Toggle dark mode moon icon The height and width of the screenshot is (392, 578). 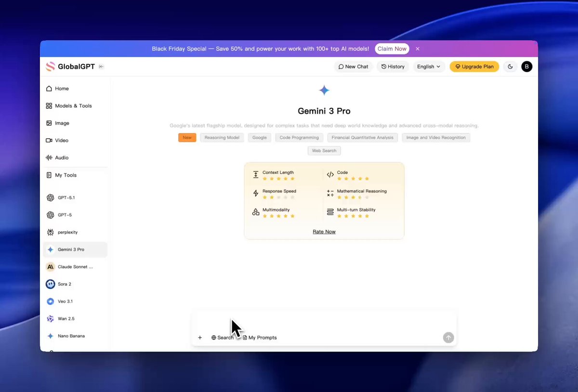pos(510,66)
